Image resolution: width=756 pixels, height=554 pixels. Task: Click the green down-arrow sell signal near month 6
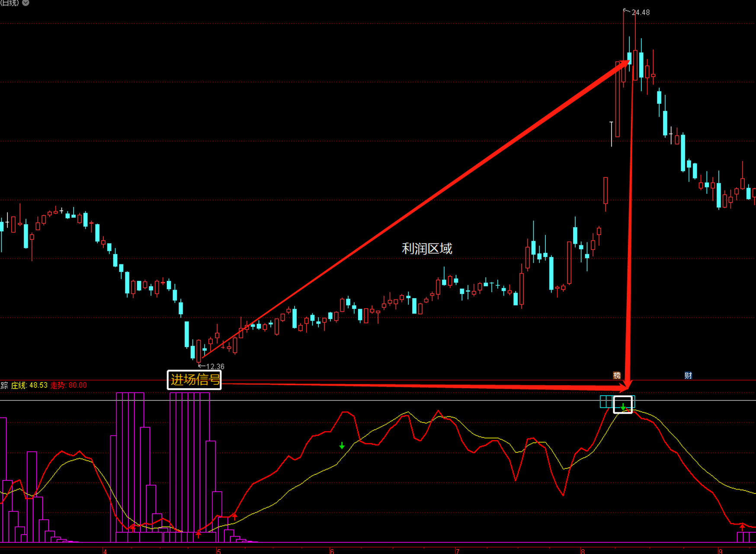point(342,445)
